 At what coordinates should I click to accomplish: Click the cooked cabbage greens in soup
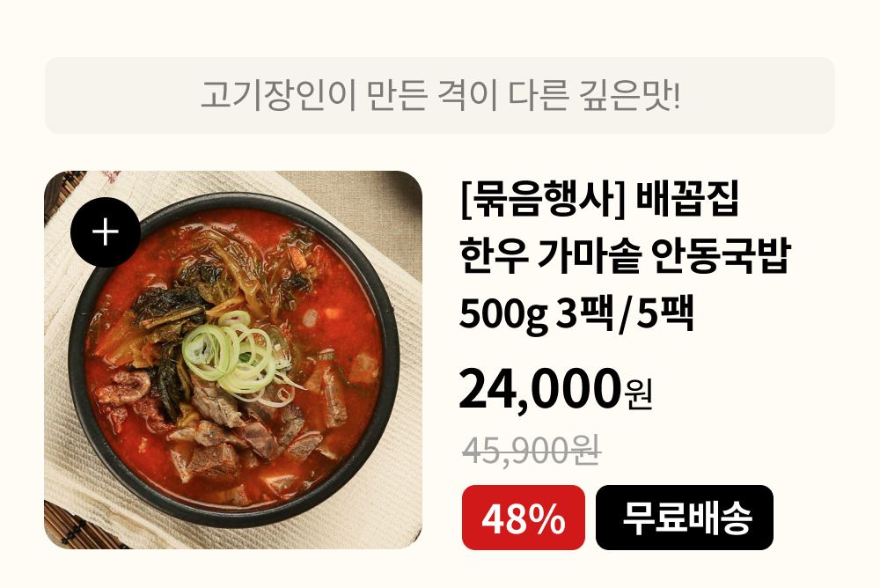pos(224,269)
